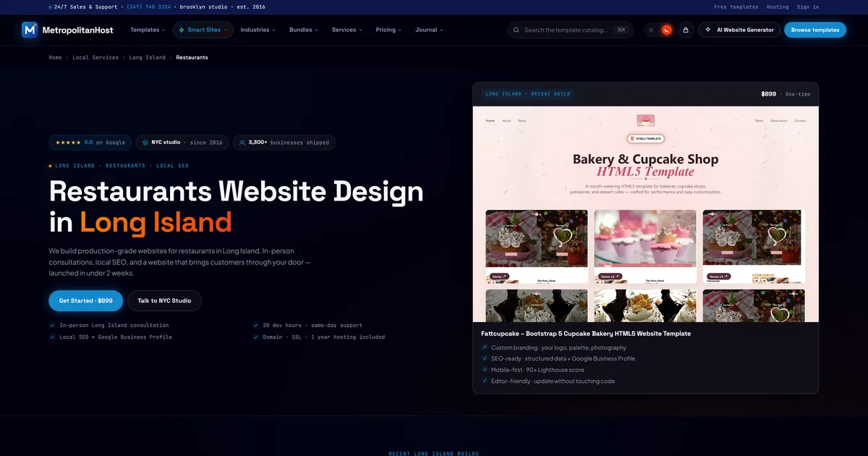The width and height of the screenshot is (868, 456).
Task: Expand the Industries menu
Action: pos(258,30)
